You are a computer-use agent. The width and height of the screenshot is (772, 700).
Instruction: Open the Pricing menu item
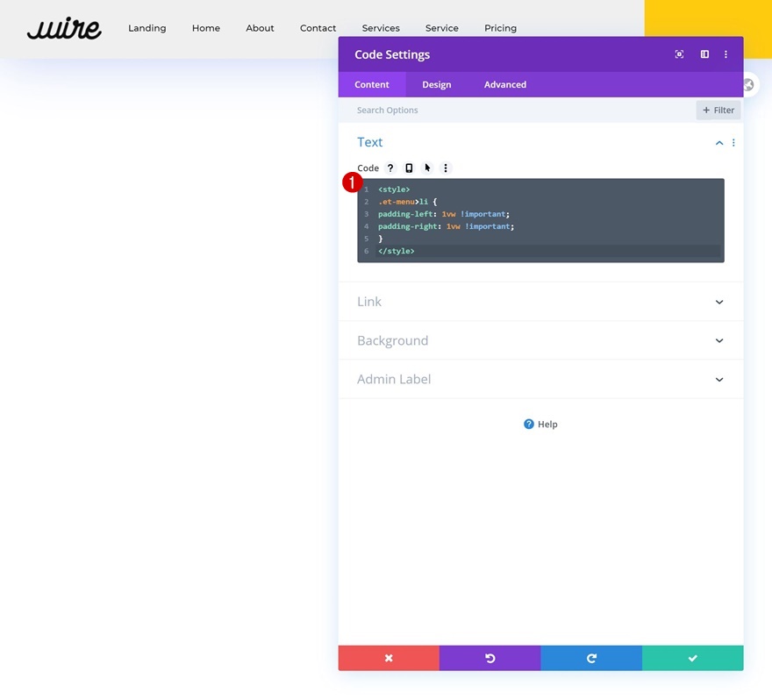pos(500,28)
